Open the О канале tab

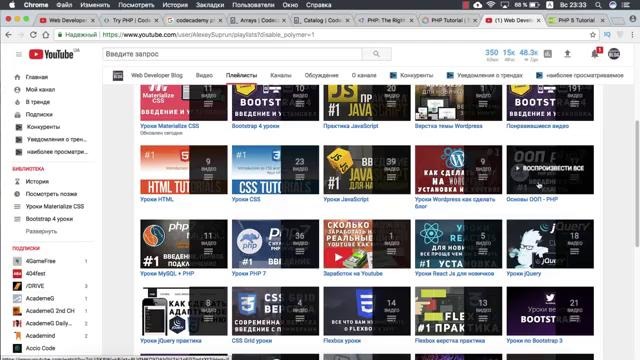pos(364,76)
